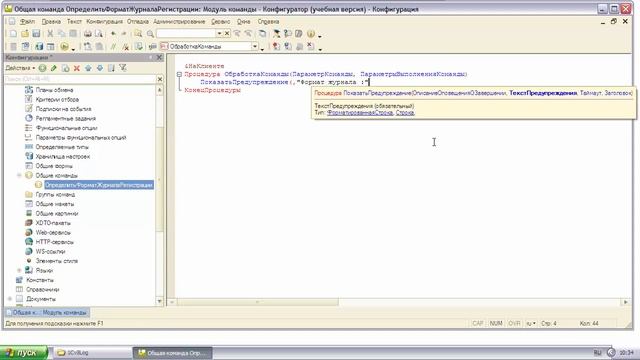This screenshot has height=360, width=640.
Task: Clear the Configuration tree search field
Action: (x=160, y=79)
